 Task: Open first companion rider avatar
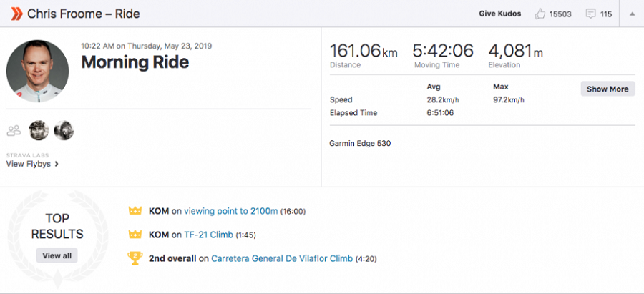point(39,131)
